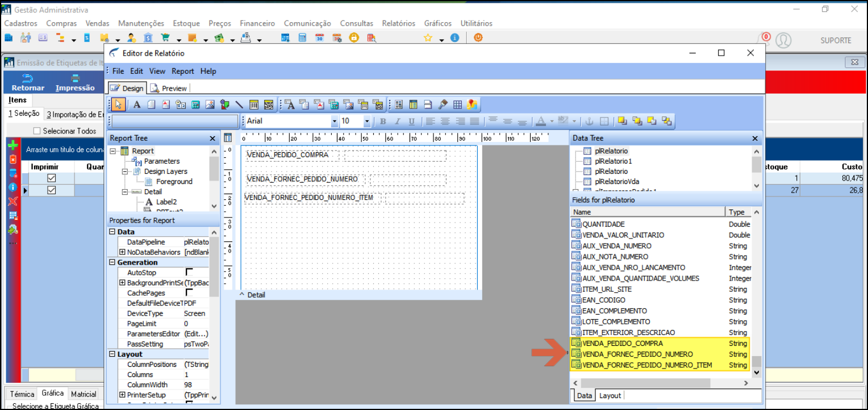This screenshot has width=868, height=410.
Task: Click the Bold formatting button
Action: [x=383, y=121]
